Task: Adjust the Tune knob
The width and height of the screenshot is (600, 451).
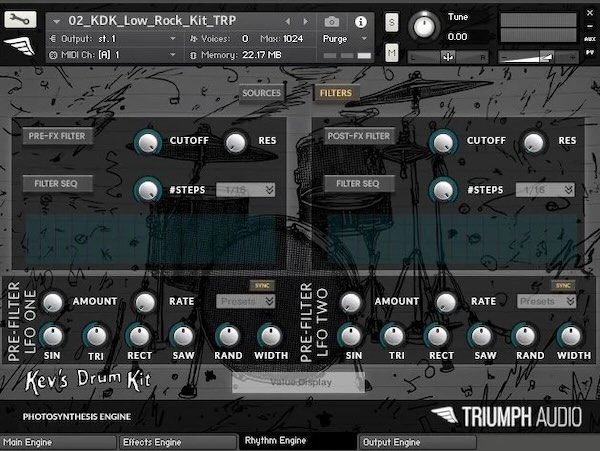Action: (424, 26)
